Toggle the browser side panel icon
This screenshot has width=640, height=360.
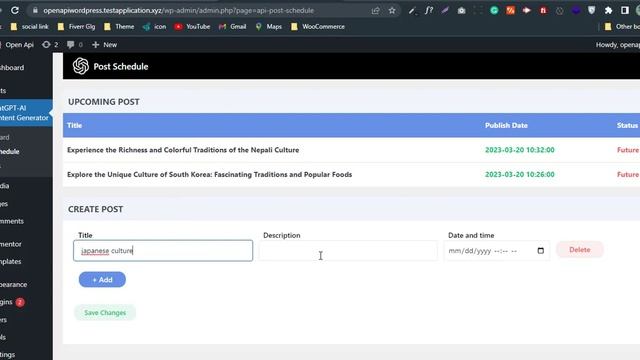point(624,11)
